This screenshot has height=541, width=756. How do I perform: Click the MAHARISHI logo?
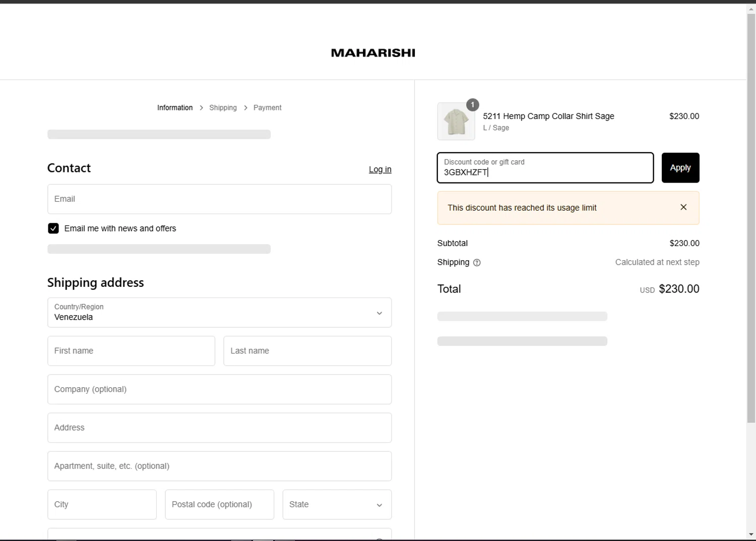tap(373, 53)
